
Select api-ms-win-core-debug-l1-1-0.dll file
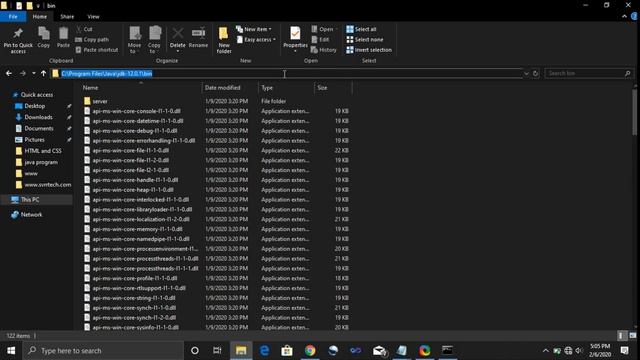[x=135, y=131]
